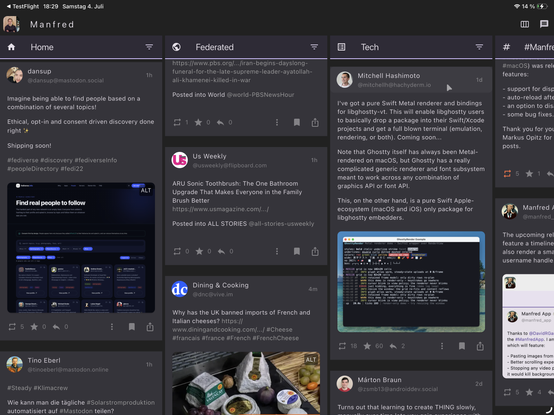Open Mitchell Hashimoto's profile avatar
Viewport: 554px width, 415px height.
tap(344, 79)
